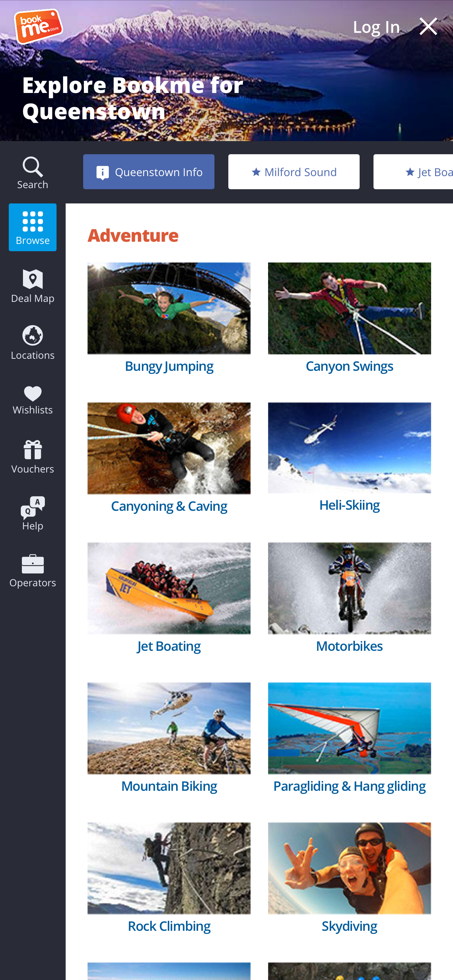The image size is (453, 980).
Task: Open the Help Q&A icon
Action: tap(33, 507)
